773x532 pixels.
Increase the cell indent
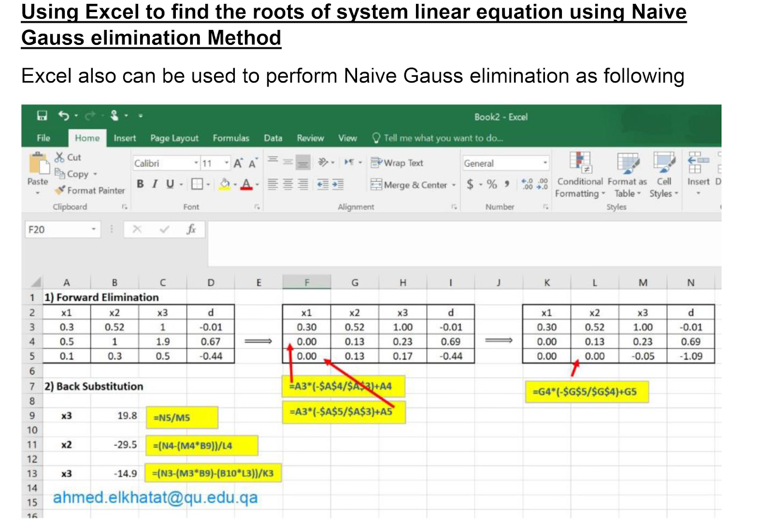(x=338, y=184)
